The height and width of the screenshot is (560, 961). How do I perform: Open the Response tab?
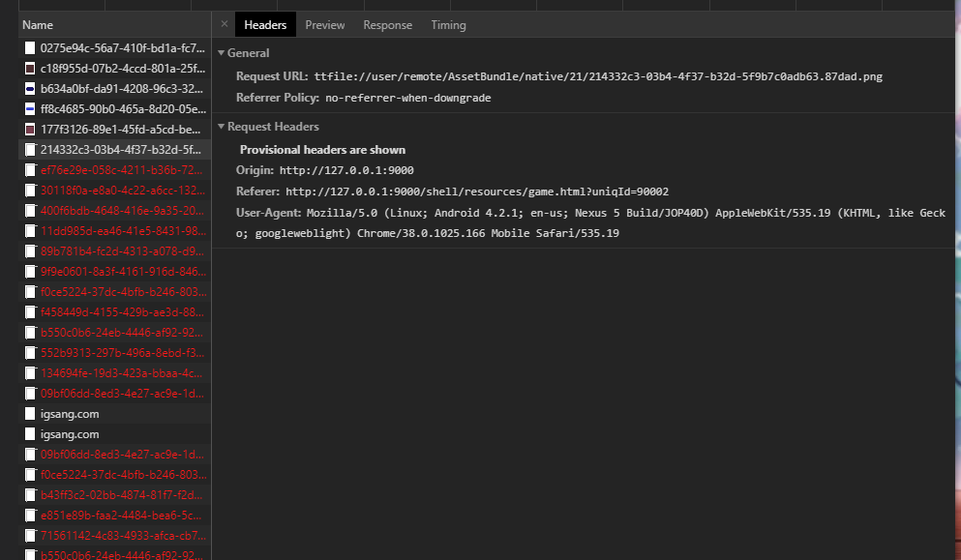pos(387,25)
